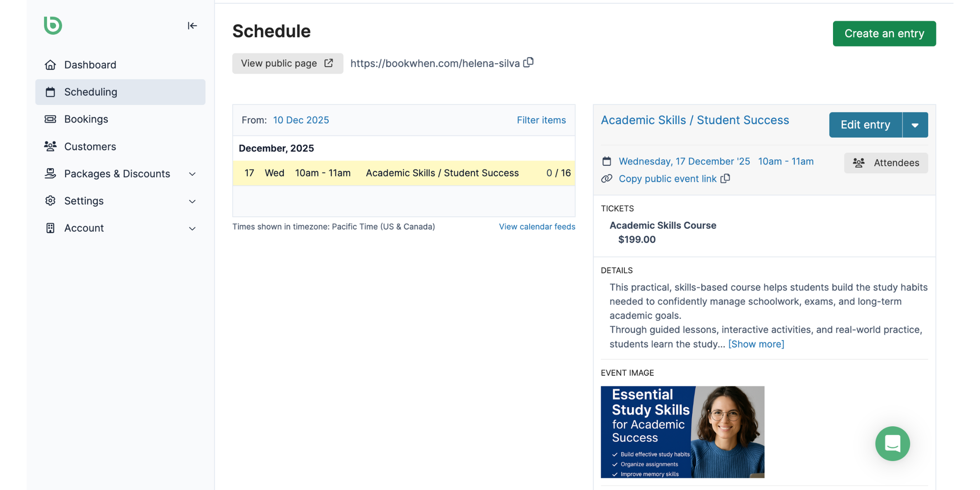Select the Bookings ticket icon
This screenshot has height=490, width=980.
click(50, 119)
